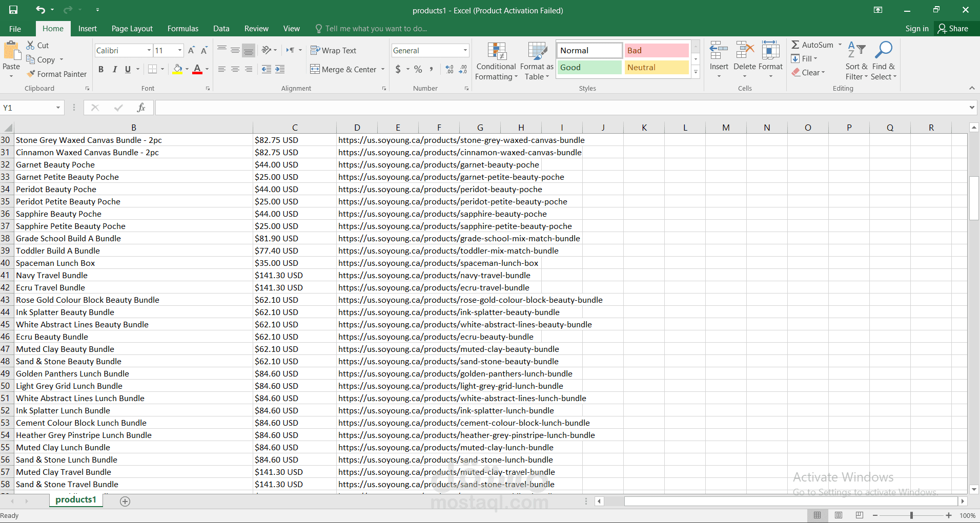Viewport: 980px width, 523px height.
Task: Switch to the Formulas tab
Action: point(183,29)
